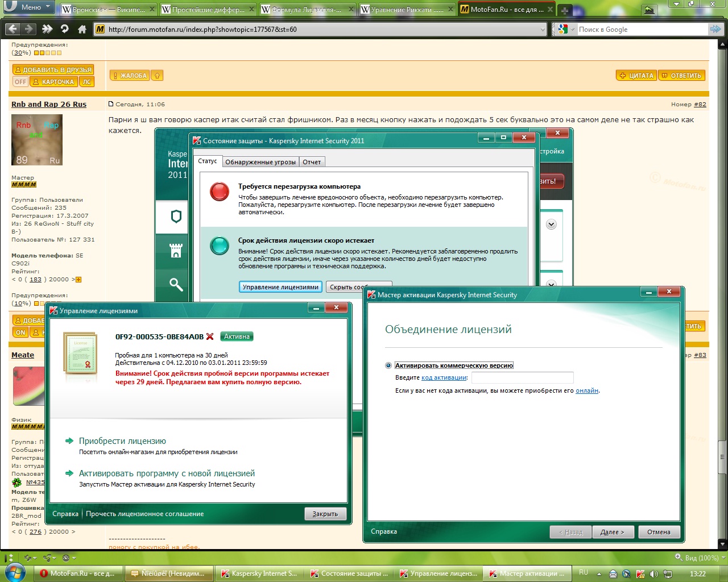The image size is (728, 582).
Task: Click the ЖАЛОБА button
Action: click(129, 76)
